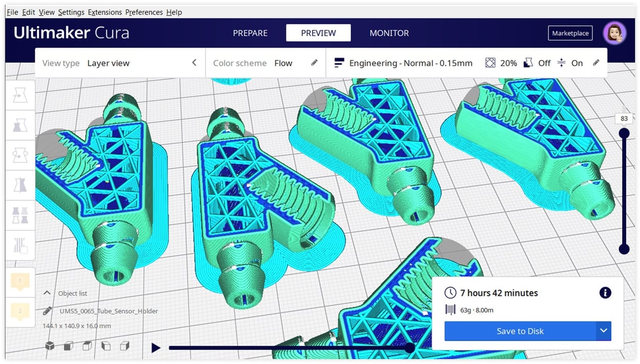Click the support Off value
640x364 pixels.
click(544, 63)
